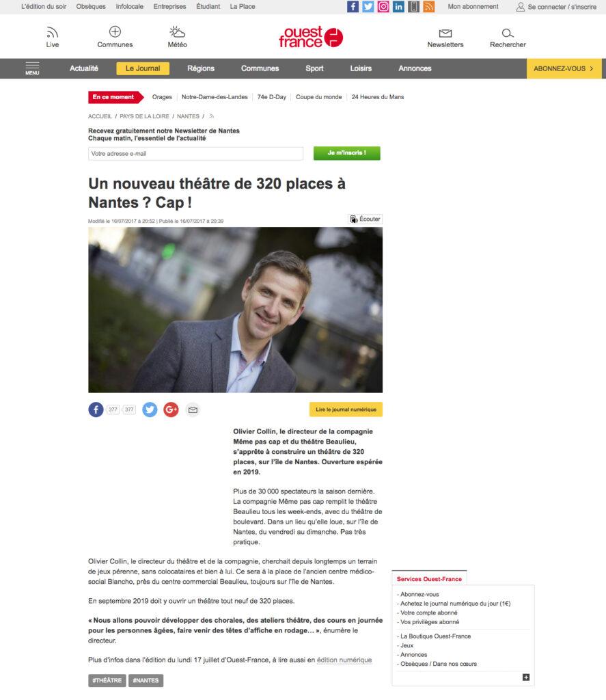The height and width of the screenshot is (700, 606).
Task: Open the orange RSS feed icon
Action: click(x=429, y=7)
